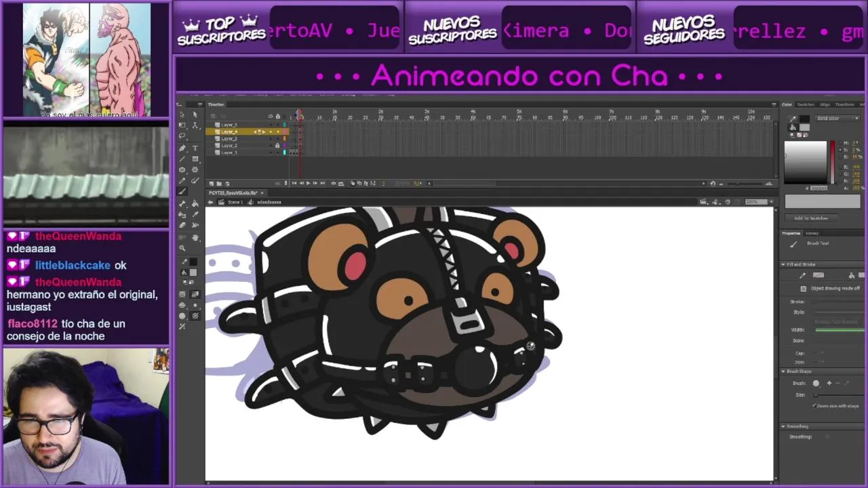Select the PGYT25_RyouVSLola.fla document tab
Image resolution: width=868 pixels, height=488 pixels.
click(233, 192)
